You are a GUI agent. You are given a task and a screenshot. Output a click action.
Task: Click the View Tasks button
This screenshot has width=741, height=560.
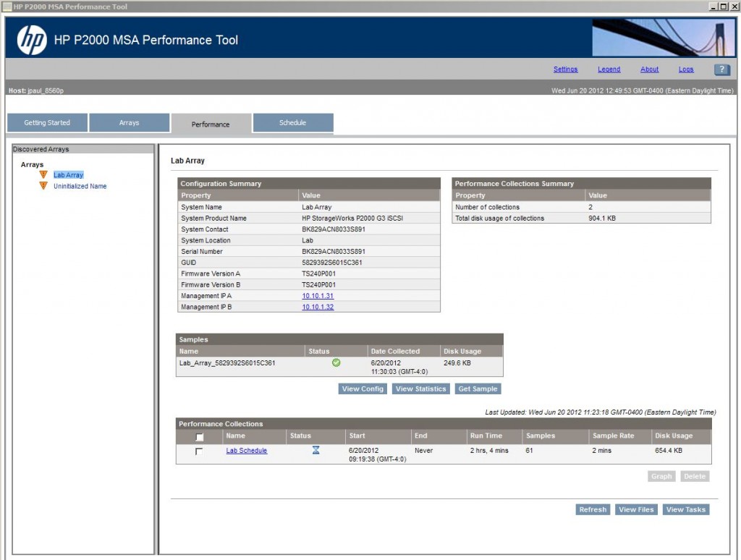pos(686,509)
